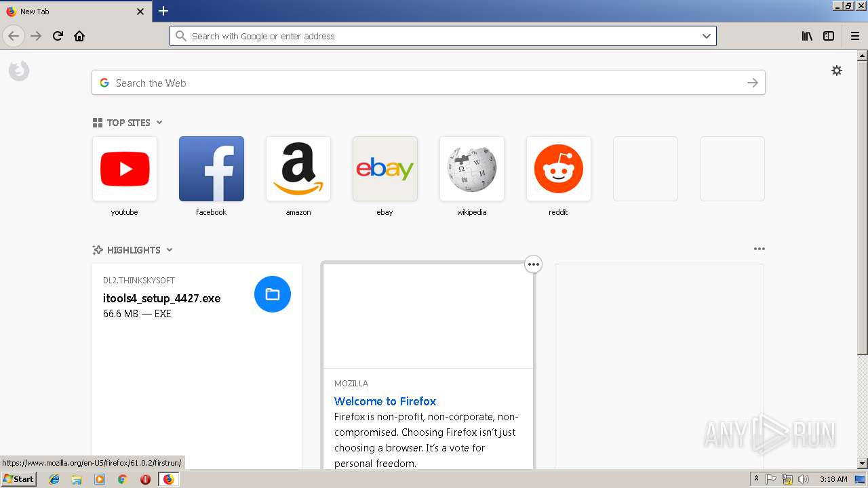Launch Opera from the taskbar
Viewport: 868px width, 488px height.
[145, 479]
